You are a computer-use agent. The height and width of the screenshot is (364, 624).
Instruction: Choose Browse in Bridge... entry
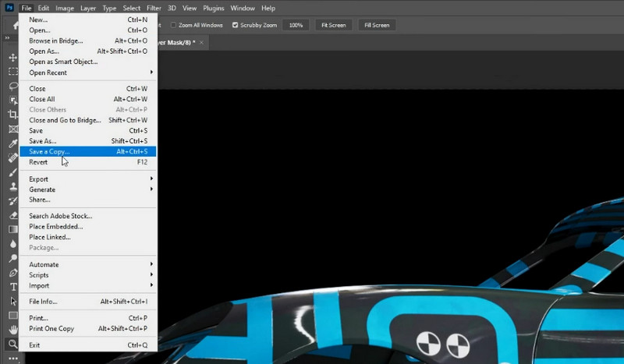tap(88, 41)
